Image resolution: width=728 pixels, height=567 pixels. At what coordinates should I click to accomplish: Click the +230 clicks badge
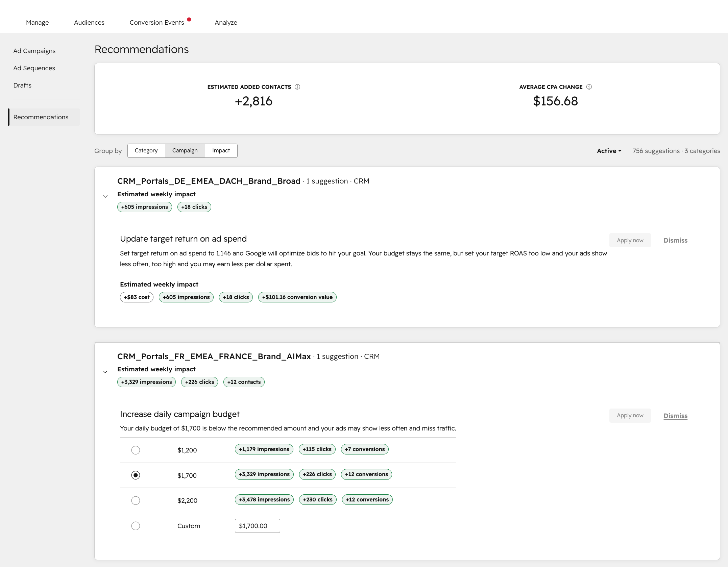point(318,499)
